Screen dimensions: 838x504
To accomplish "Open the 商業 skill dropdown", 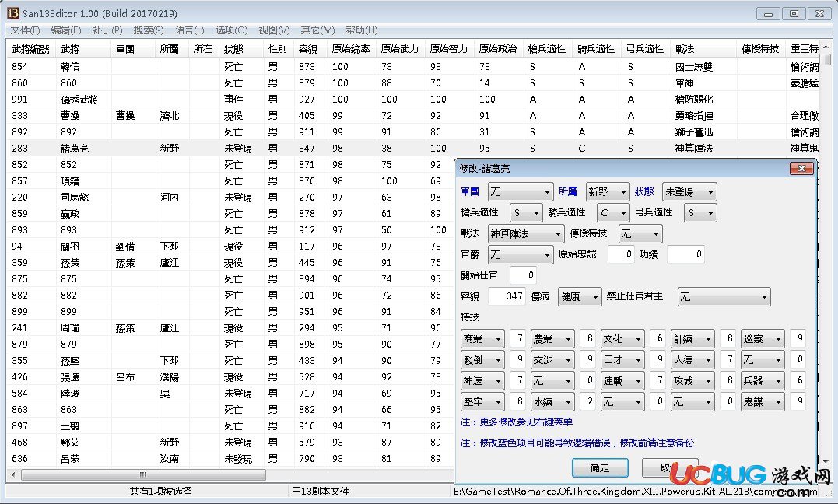I will 482,338.
